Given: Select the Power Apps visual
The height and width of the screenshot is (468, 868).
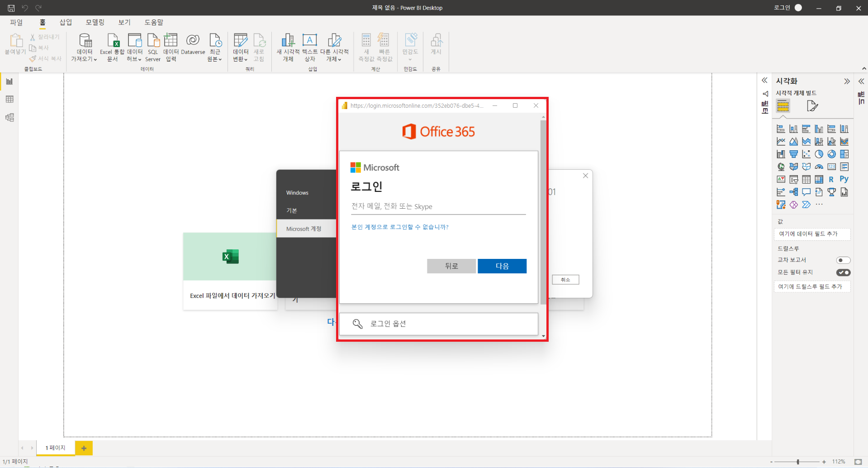Looking at the screenshot, I should pos(793,205).
